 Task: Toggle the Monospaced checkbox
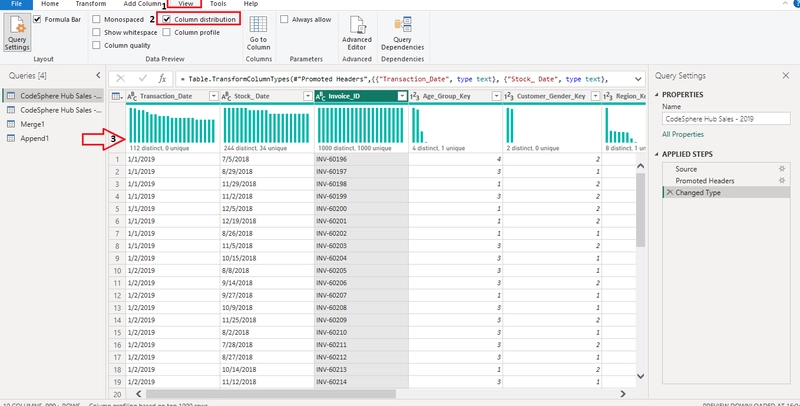[x=96, y=19]
